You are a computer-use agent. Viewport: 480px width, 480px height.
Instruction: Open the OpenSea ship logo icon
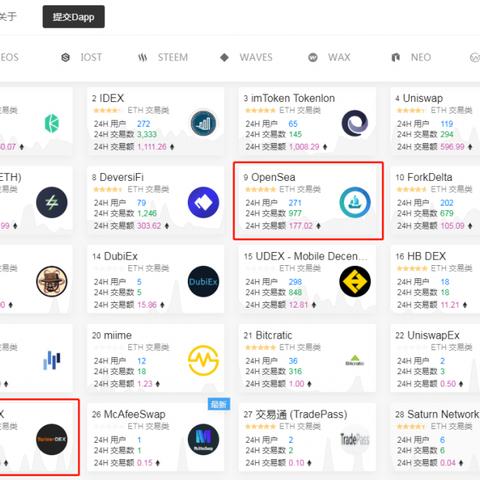pos(355,202)
